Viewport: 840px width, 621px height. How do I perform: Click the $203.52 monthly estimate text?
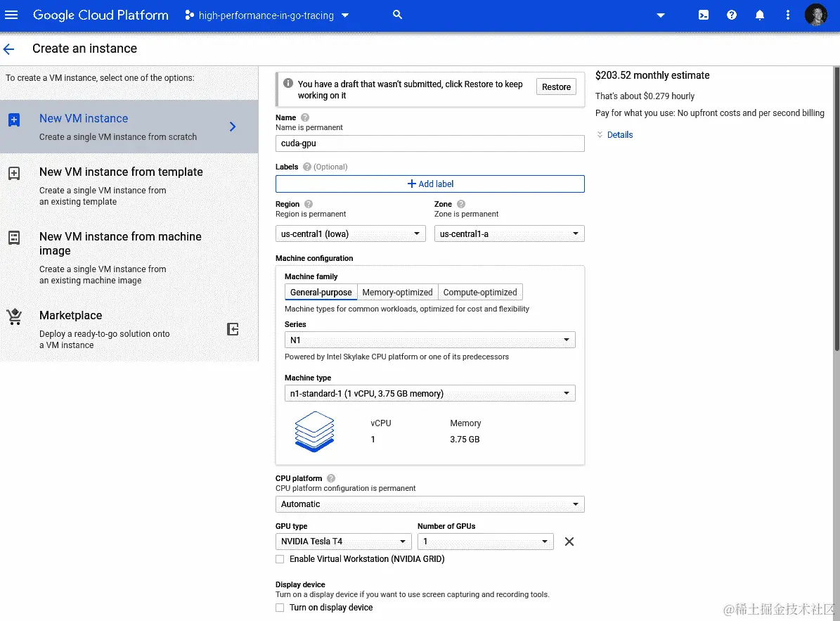pyautogui.click(x=652, y=75)
